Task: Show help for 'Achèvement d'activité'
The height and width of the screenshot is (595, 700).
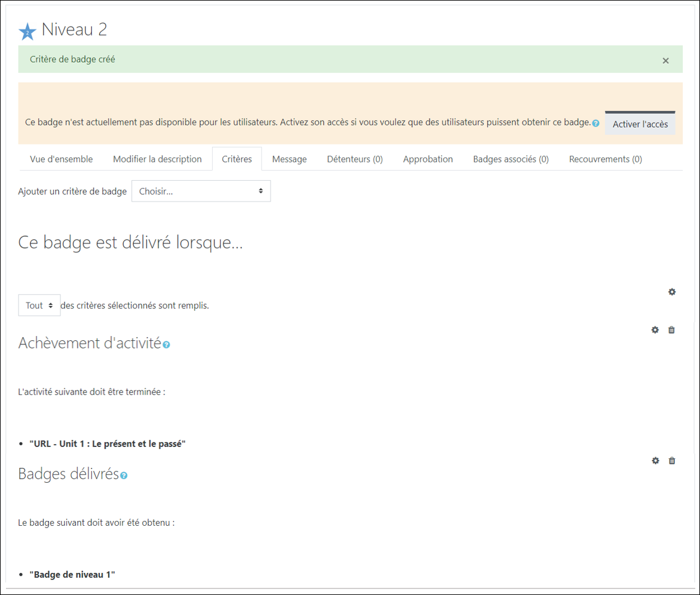Action: pyautogui.click(x=167, y=345)
